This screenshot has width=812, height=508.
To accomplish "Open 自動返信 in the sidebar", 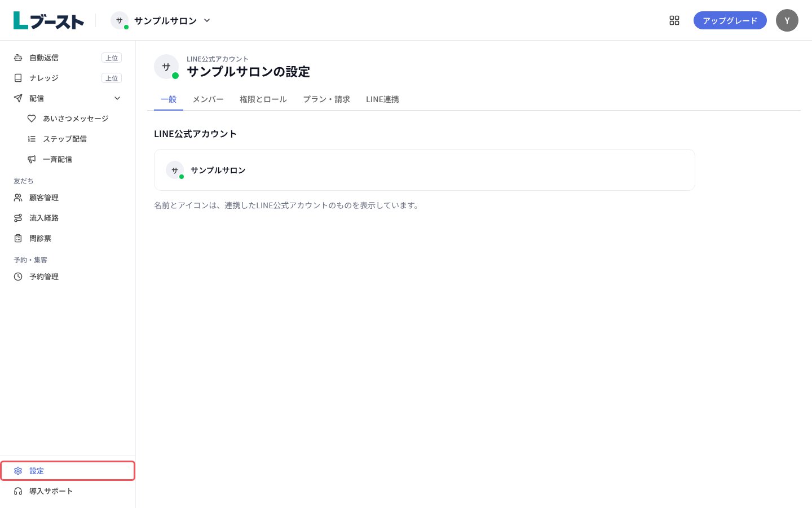I will click(x=68, y=58).
